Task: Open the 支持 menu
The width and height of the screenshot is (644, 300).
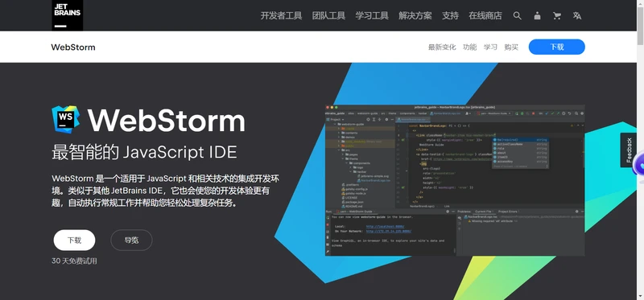Action: click(450, 15)
